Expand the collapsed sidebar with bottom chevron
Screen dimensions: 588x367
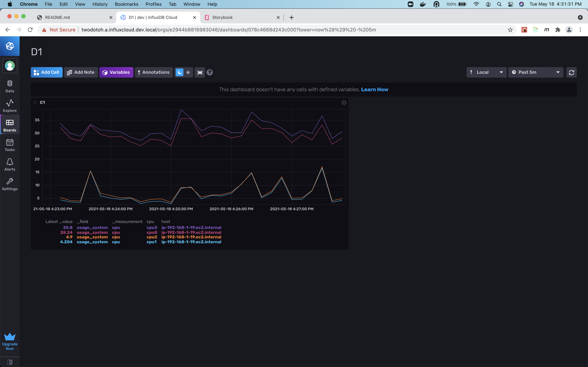[10, 362]
